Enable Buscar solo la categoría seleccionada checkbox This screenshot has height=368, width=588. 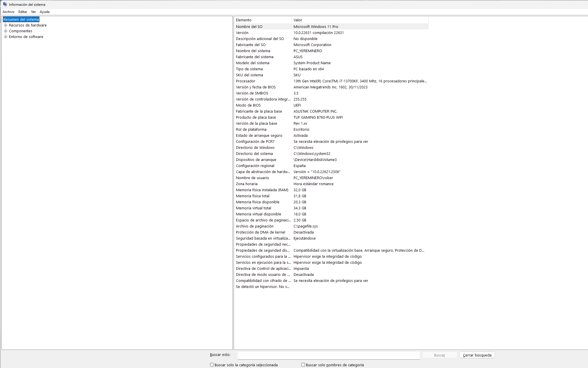tap(212, 365)
